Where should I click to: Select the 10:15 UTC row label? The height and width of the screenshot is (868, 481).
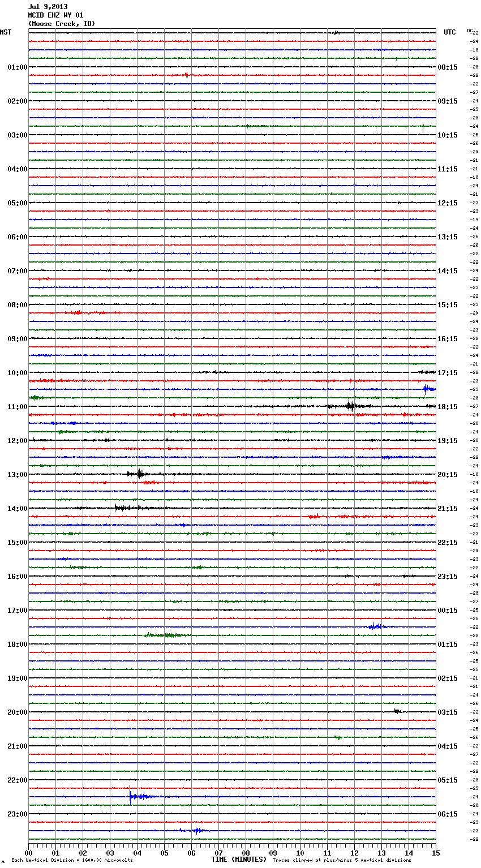coord(448,135)
